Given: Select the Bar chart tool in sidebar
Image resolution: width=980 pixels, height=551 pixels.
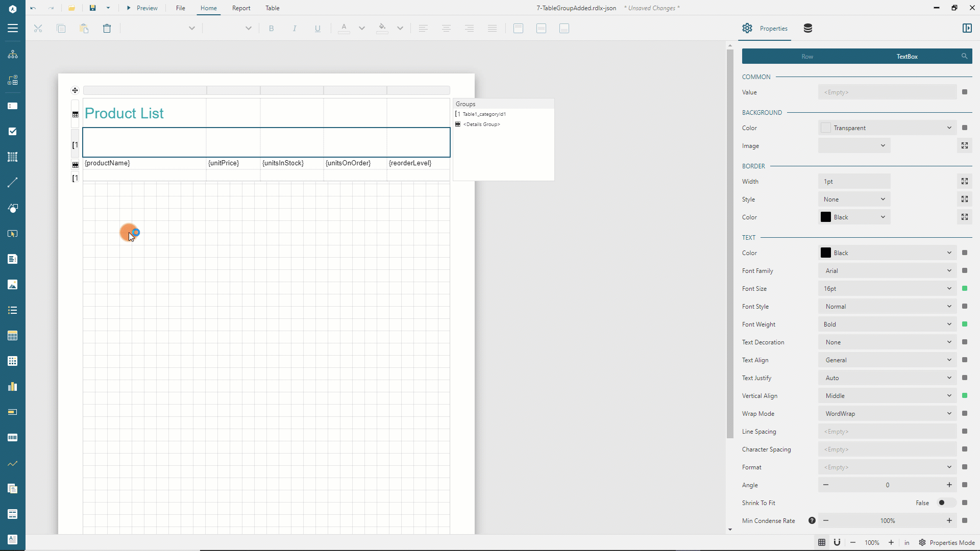Looking at the screenshot, I should point(13,386).
